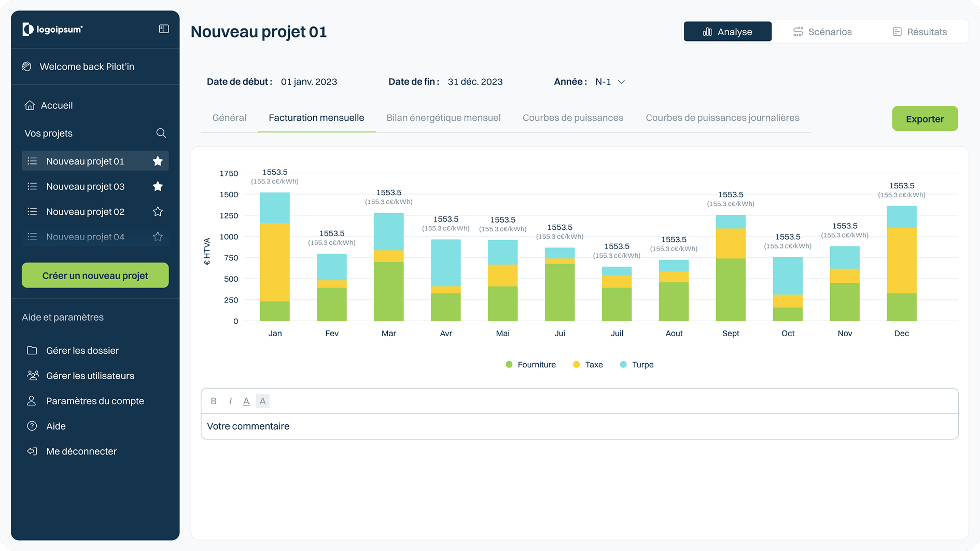Toggle Taxe series in chart legend
Image resolution: width=980 pixels, height=551 pixels.
(588, 365)
